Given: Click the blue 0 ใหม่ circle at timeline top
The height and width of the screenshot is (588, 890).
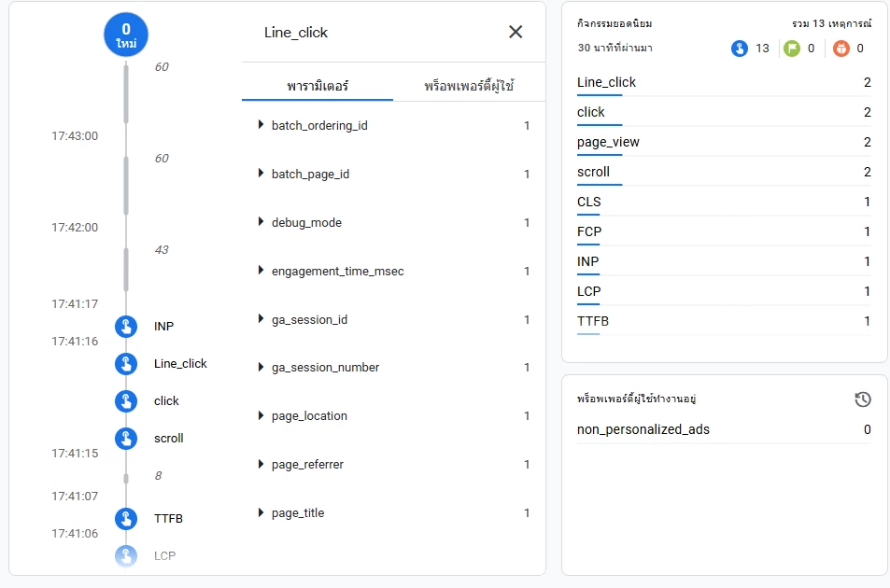Looking at the screenshot, I should [x=126, y=35].
